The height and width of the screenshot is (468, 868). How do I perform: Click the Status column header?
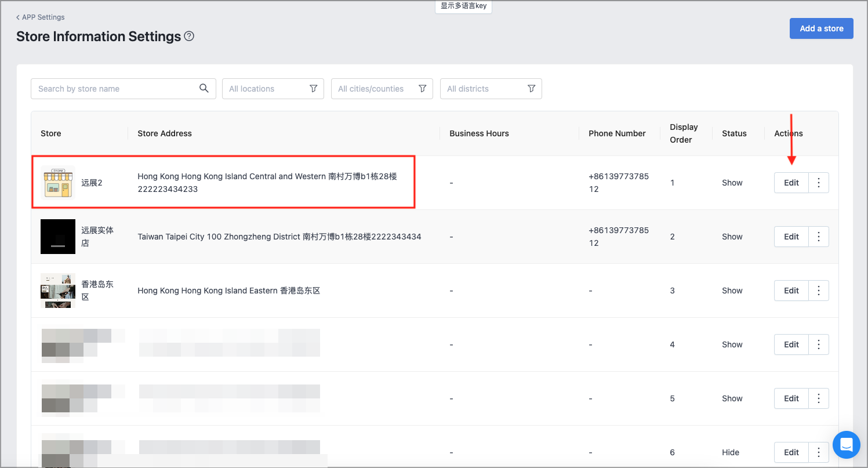coord(734,133)
